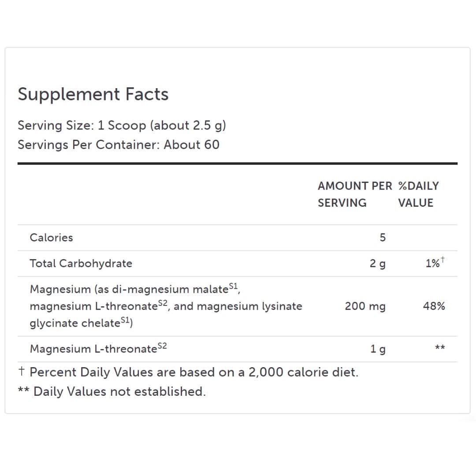Click the Supplement Facts heading

(x=93, y=94)
